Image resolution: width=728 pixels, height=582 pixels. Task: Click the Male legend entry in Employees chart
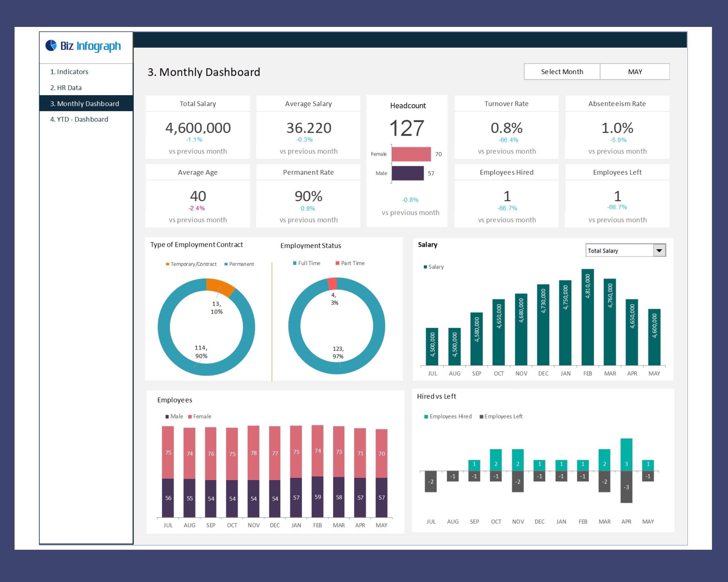[x=174, y=416]
